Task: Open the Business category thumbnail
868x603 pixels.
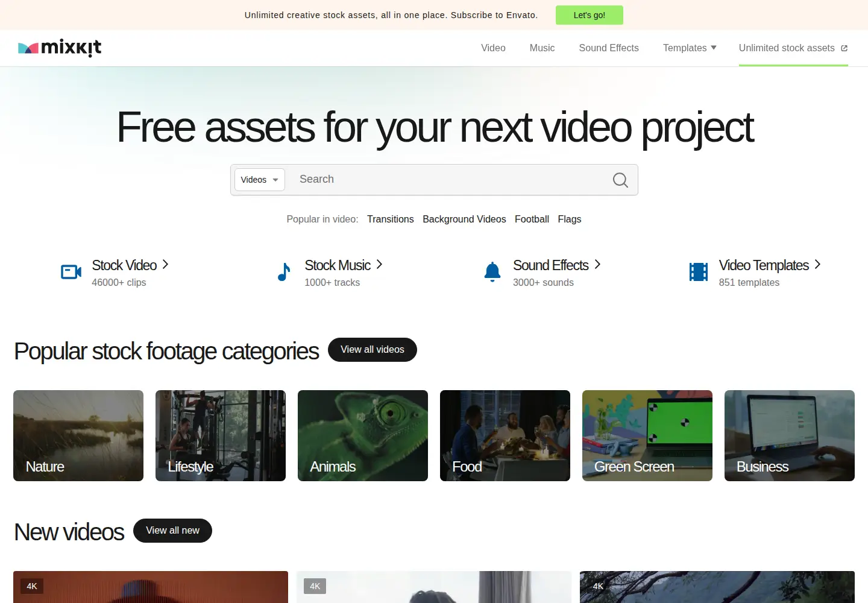Action: coord(790,435)
